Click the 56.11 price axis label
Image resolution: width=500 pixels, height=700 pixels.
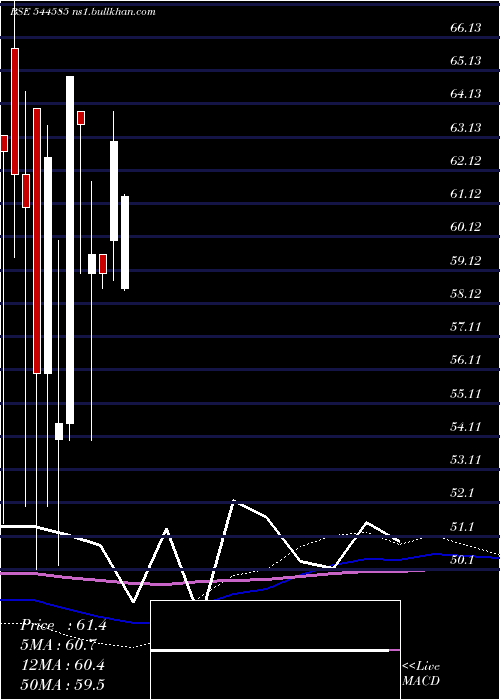point(466,360)
